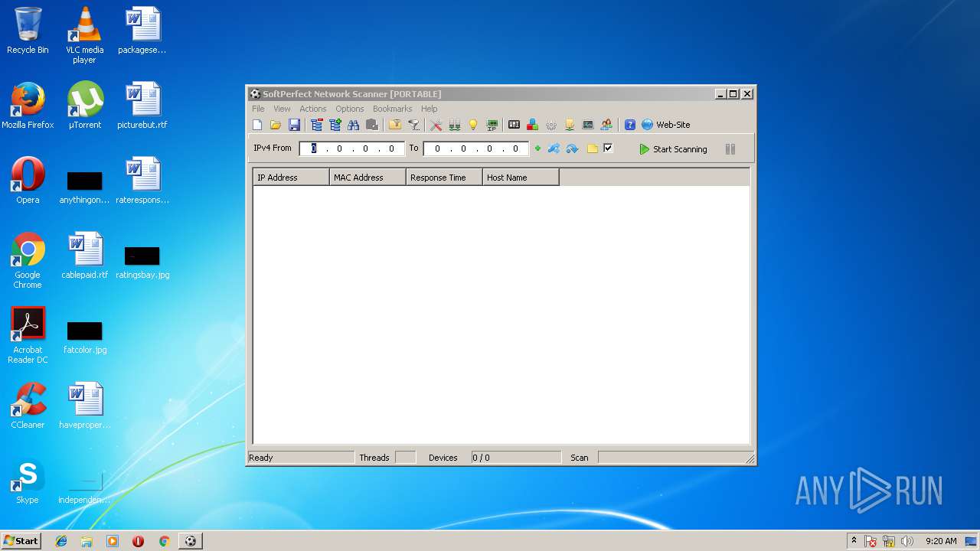Viewport: 980px width, 551px height.
Task: Click the Opera taskbar icon
Action: [x=138, y=541]
